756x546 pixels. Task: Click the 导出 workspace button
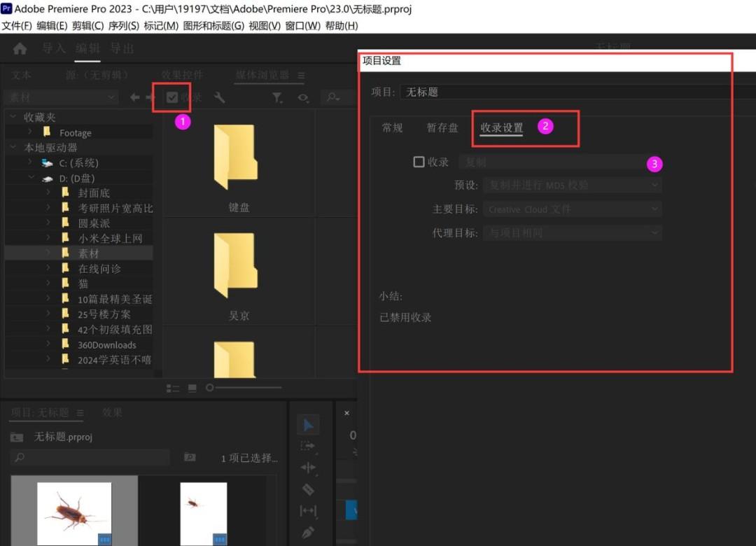122,48
